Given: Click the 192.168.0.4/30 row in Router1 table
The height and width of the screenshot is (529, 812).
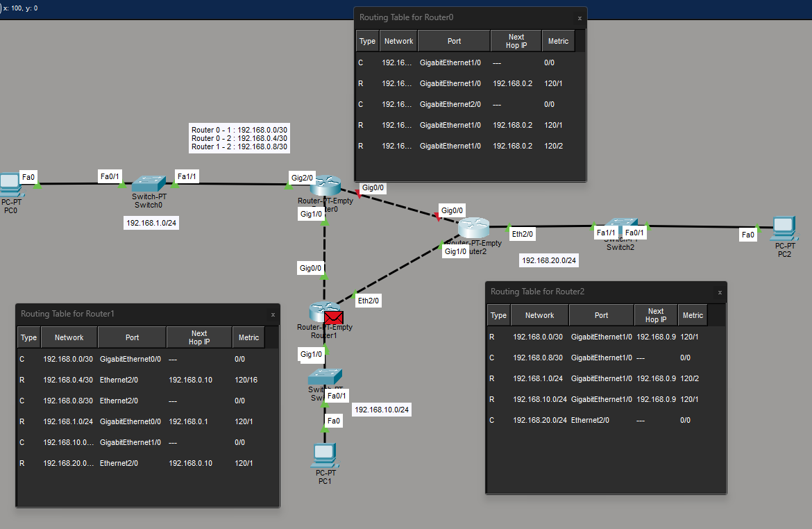Looking at the screenshot, I should tap(142, 380).
